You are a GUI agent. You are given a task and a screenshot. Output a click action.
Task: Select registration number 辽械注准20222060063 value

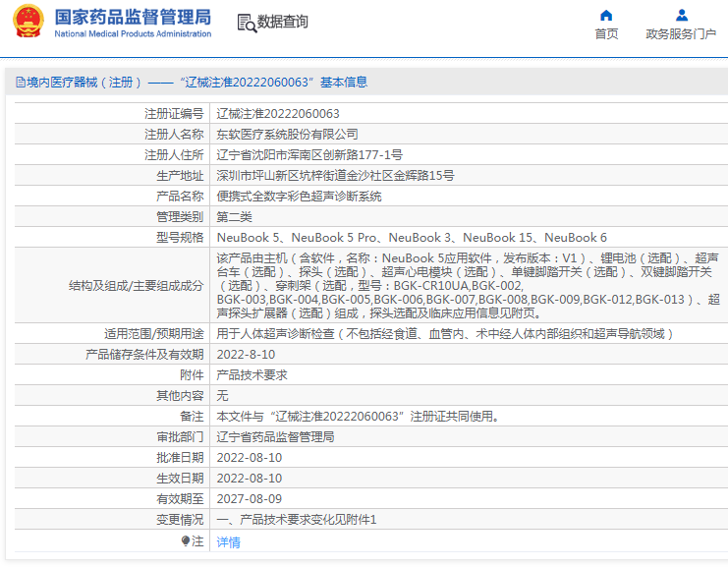tap(278, 114)
